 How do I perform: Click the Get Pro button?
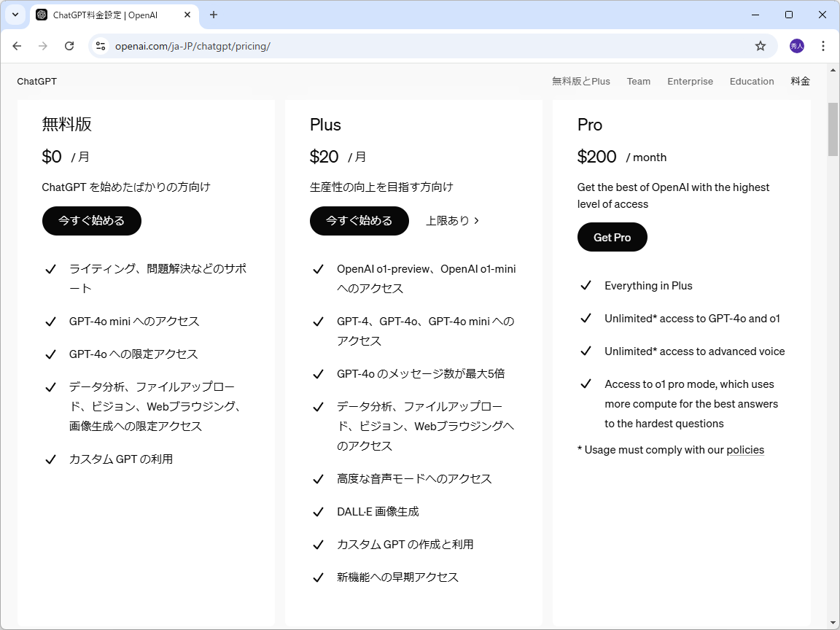point(612,237)
